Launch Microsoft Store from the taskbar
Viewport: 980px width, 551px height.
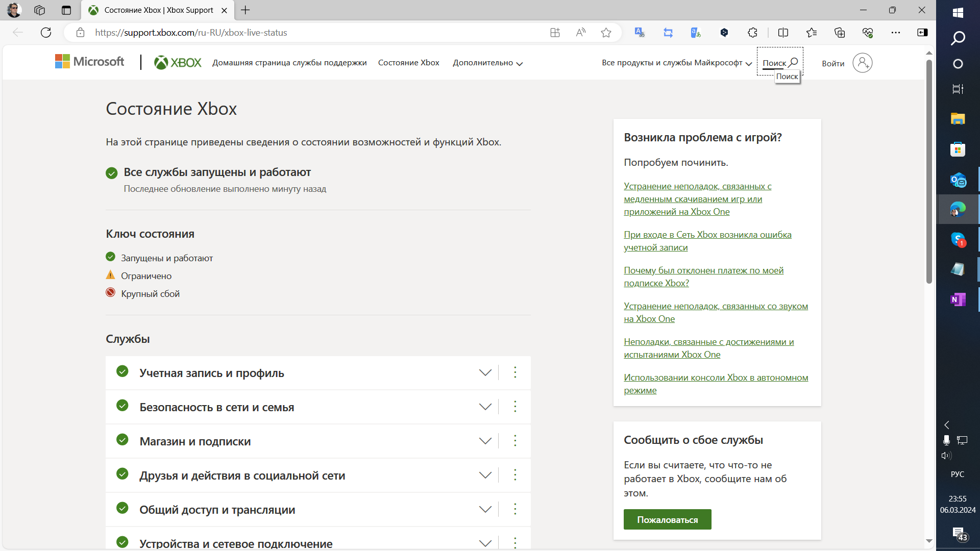tap(958, 149)
